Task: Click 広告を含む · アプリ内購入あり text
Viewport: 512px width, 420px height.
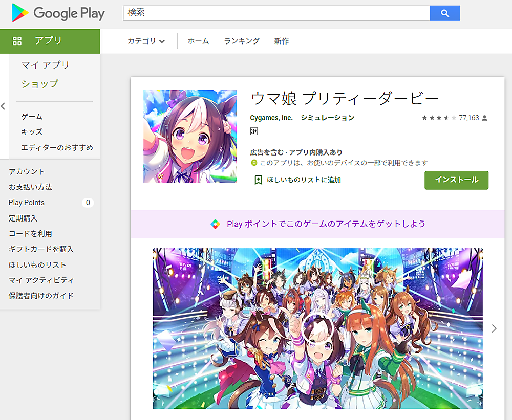Action: [x=296, y=152]
